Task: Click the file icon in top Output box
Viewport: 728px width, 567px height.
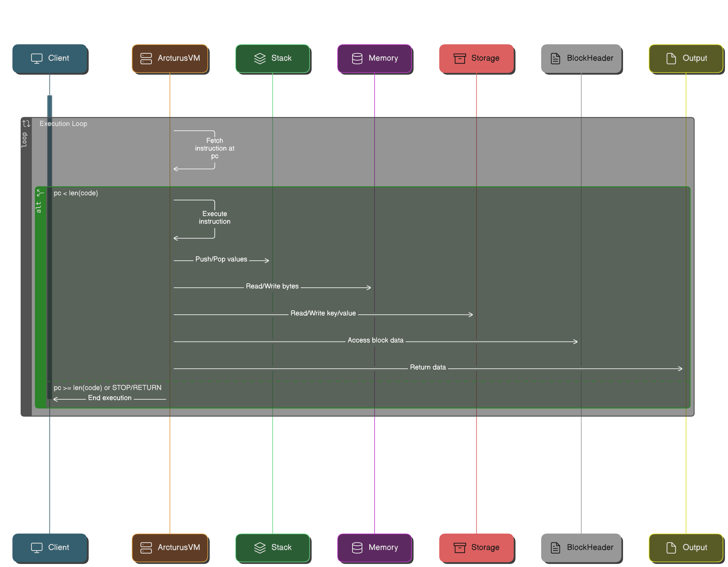Action: pos(671,58)
